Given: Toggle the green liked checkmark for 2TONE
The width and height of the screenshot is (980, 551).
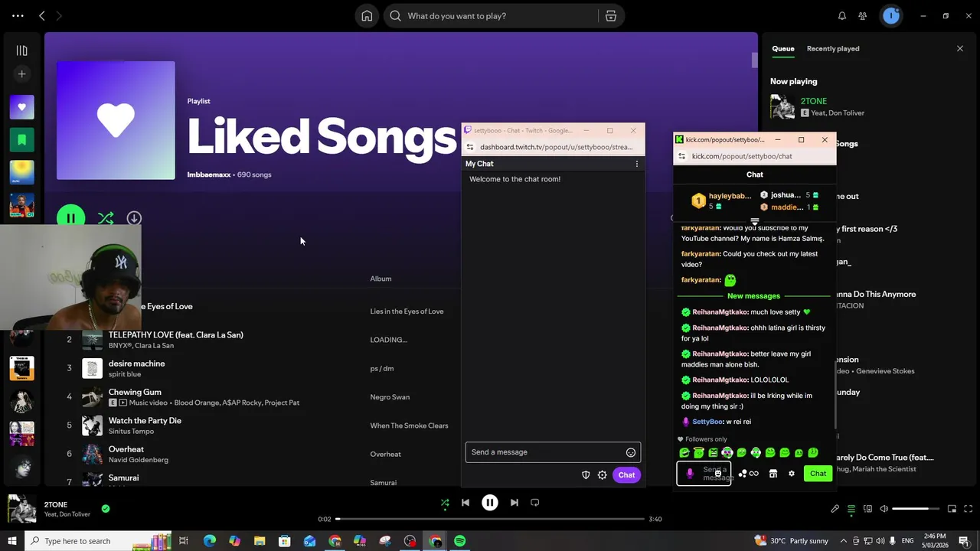Looking at the screenshot, I should click(x=106, y=508).
